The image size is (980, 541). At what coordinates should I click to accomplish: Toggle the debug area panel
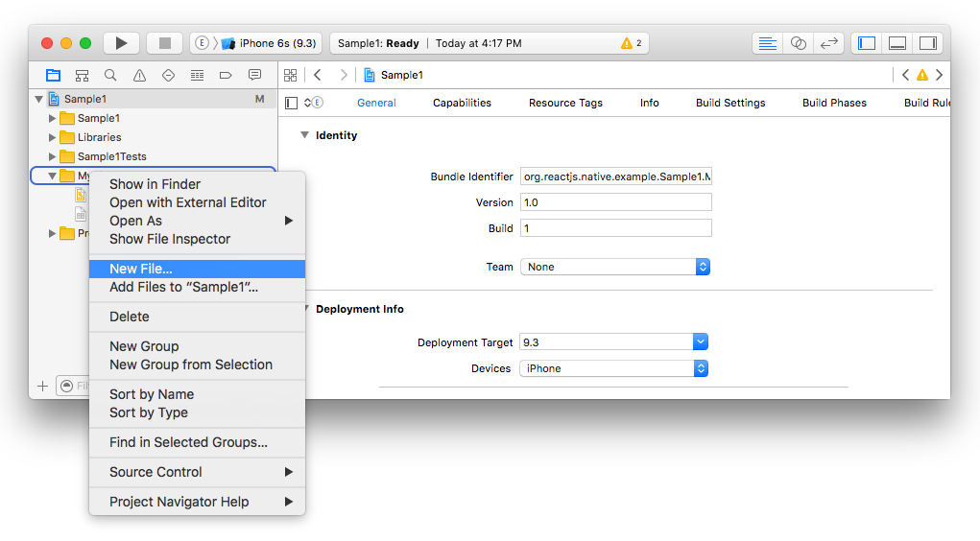pyautogui.click(x=897, y=43)
